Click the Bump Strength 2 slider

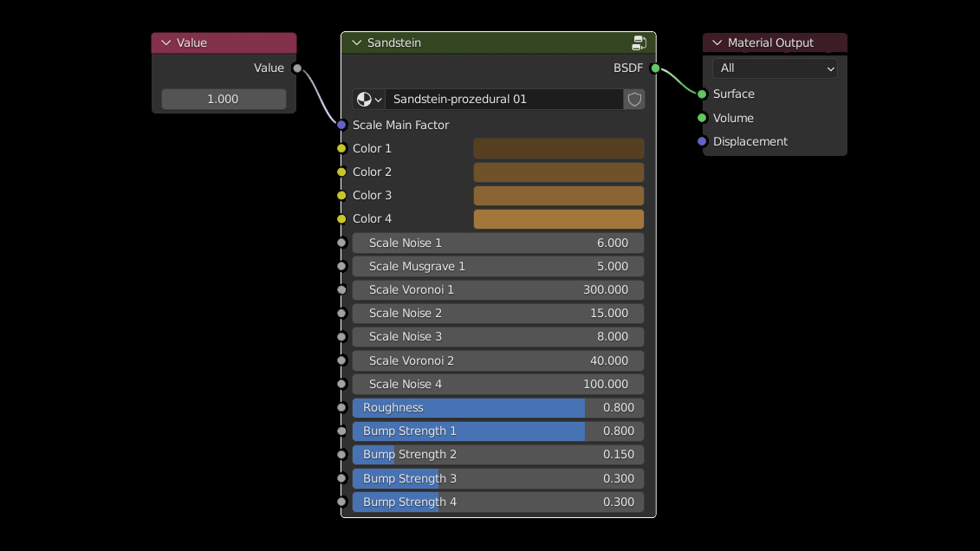[497, 454]
